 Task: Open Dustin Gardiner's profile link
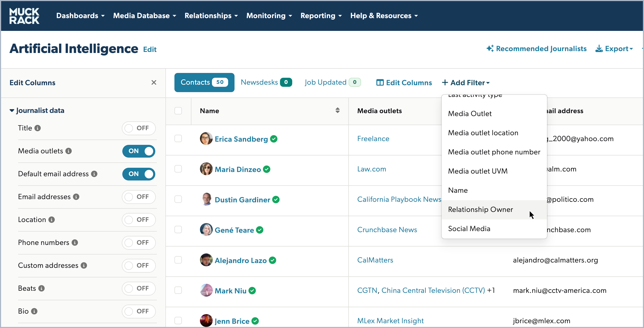coord(242,200)
